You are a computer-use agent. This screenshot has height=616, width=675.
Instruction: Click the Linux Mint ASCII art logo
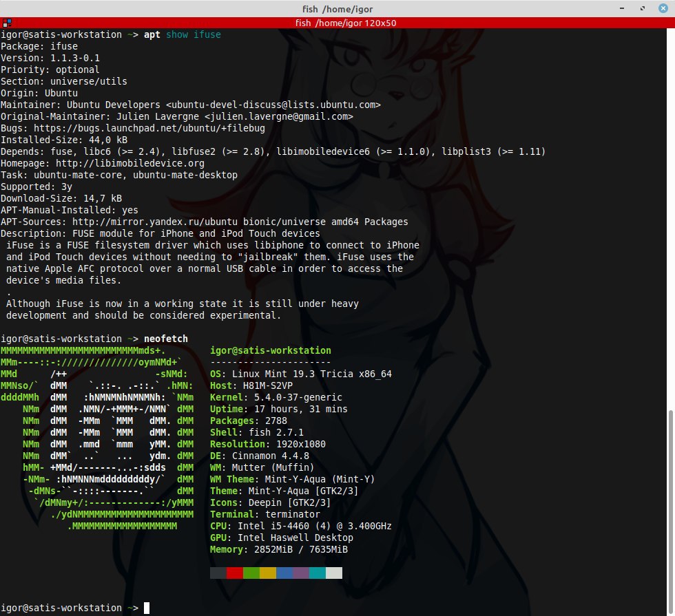point(97,438)
